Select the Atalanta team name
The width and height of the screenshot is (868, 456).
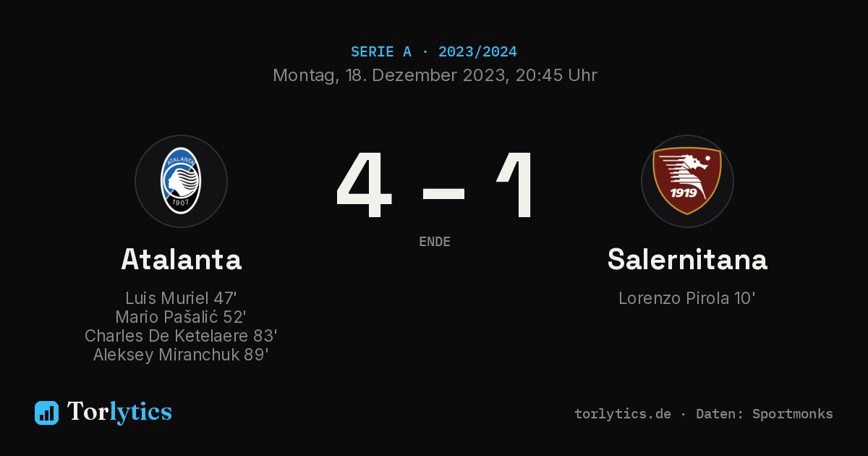click(x=182, y=259)
